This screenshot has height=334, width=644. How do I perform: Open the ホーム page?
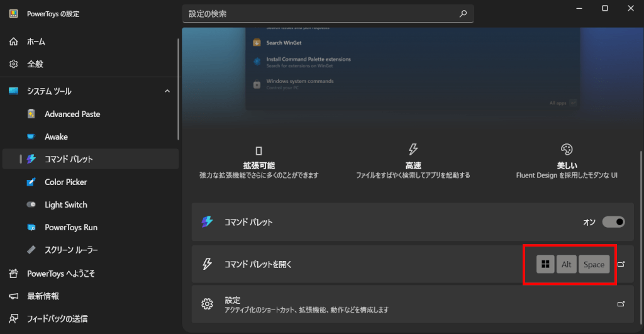tap(36, 42)
